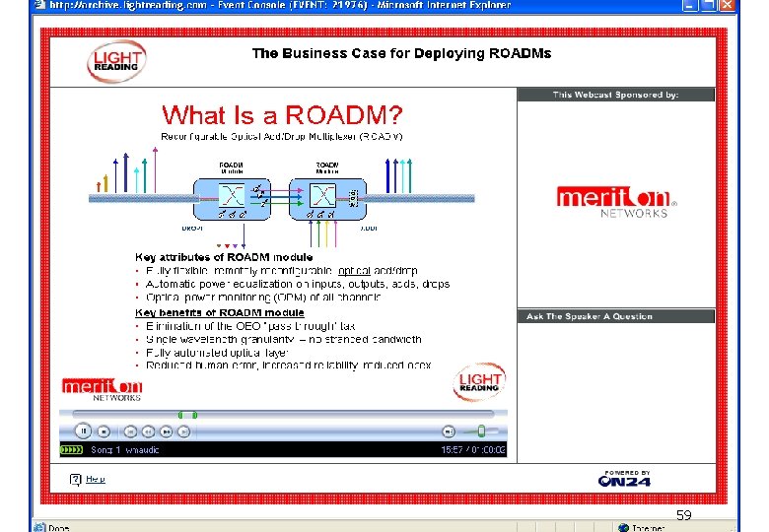Click the Business Case for Deploying ROADMs title
Screen dimensions: 769x532
[x=401, y=53]
